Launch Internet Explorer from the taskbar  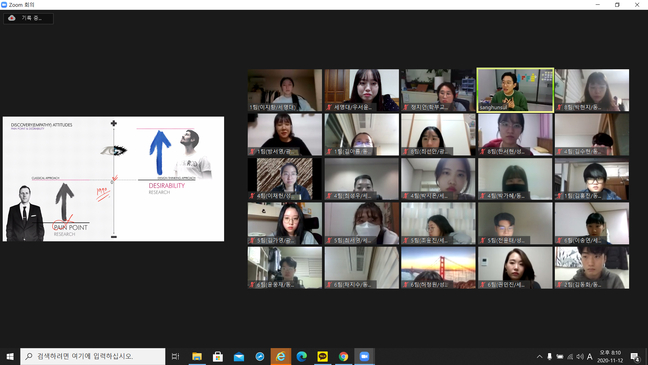click(x=281, y=356)
